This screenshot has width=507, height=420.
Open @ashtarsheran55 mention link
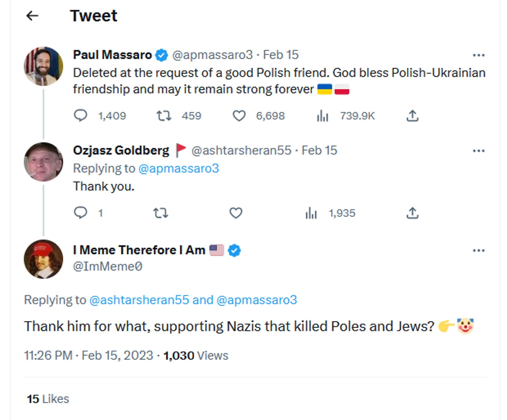[139, 300]
